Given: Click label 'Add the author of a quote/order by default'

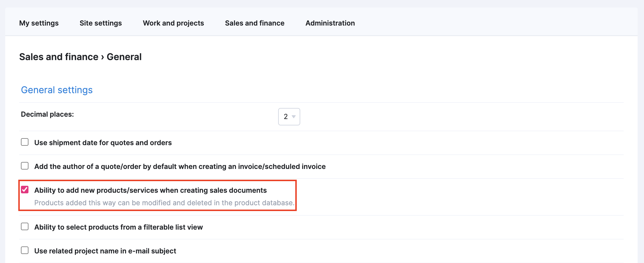Looking at the screenshot, I should (x=180, y=167).
